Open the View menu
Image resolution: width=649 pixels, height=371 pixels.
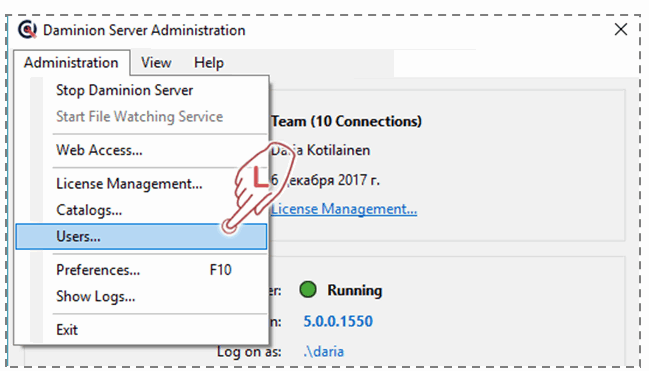click(156, 63)
